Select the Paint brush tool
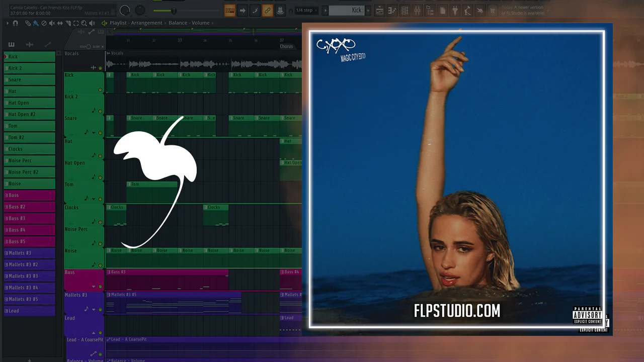The width and height of the screenshot is (644, 362). [x=36, y=23]
